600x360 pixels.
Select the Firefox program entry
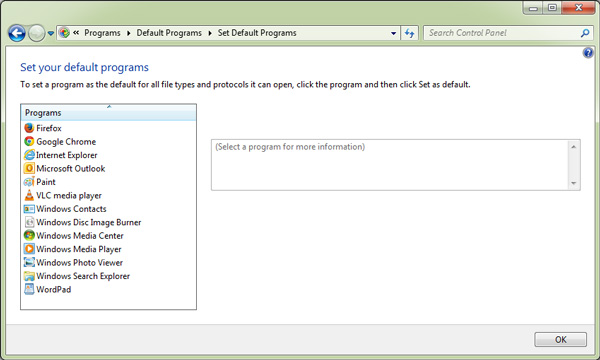tap(49, 128)
